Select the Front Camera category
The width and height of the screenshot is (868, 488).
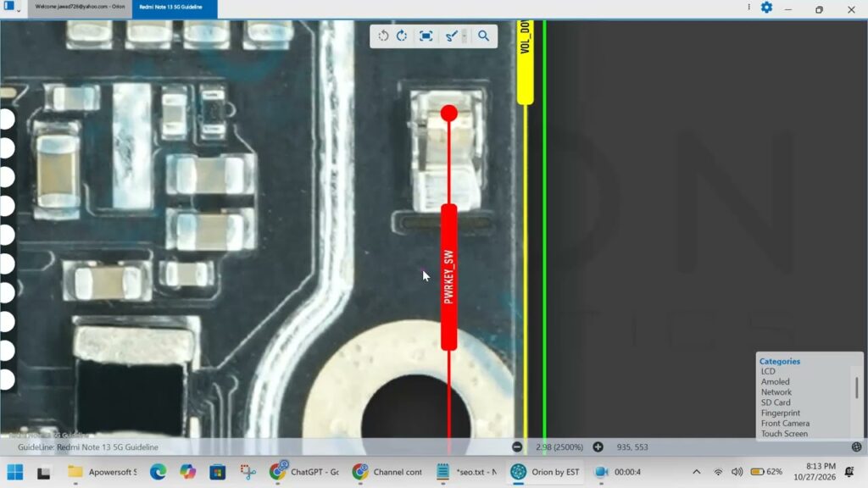click(785, 424)
